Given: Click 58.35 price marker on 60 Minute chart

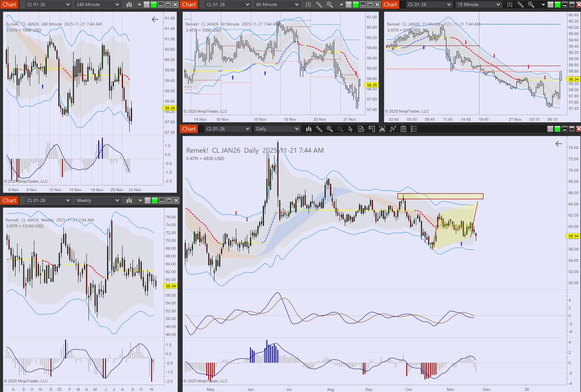Looking at the screenshot, I should click(x=372, y=85).
